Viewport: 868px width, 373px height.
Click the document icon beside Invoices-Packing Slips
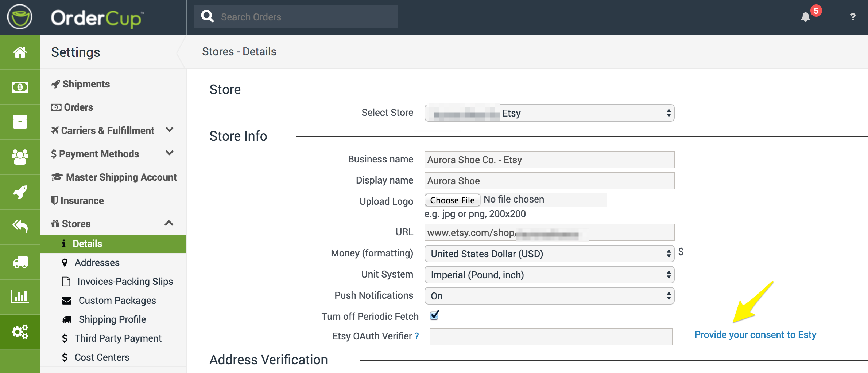pyautogui.click(x=66, y=281)
